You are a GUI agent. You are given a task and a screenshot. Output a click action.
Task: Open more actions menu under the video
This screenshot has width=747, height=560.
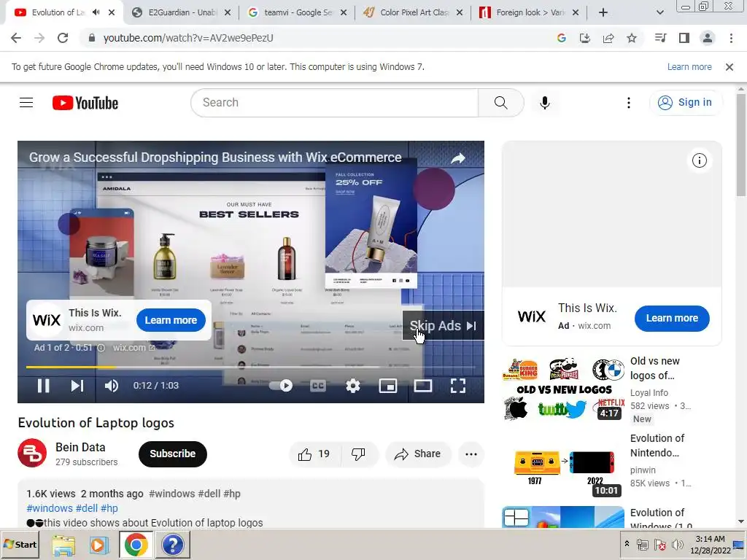click(471, 454)
